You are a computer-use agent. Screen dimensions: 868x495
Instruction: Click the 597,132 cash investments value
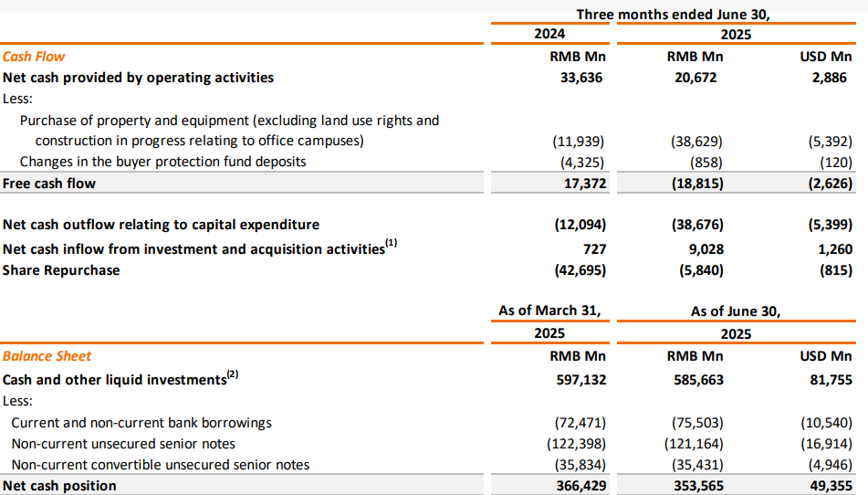pos(581,380)
